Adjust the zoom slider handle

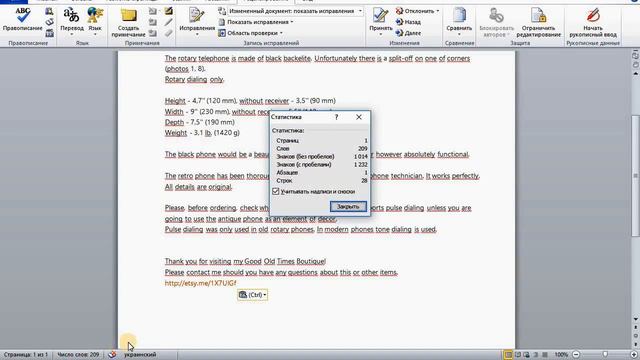tap(605, 355)
